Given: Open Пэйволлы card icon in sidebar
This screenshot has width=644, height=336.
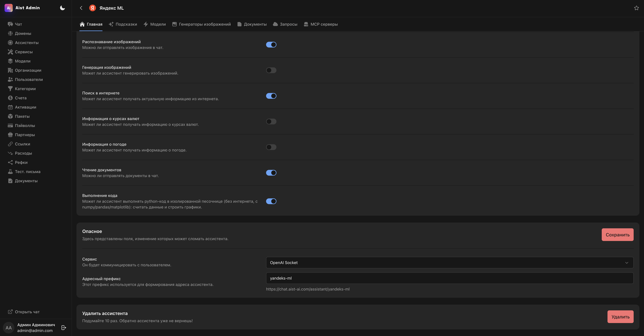Looking at the screenshot, I should pyautogui.click(x=10, y=126).
